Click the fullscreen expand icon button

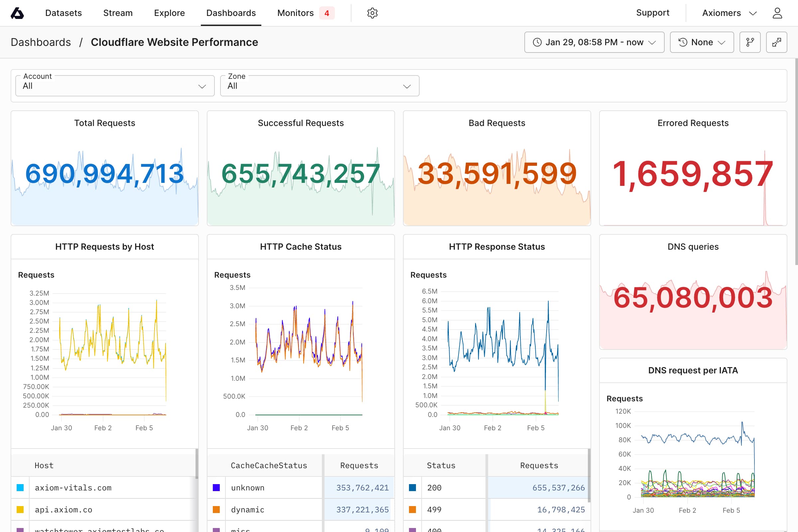776,42
